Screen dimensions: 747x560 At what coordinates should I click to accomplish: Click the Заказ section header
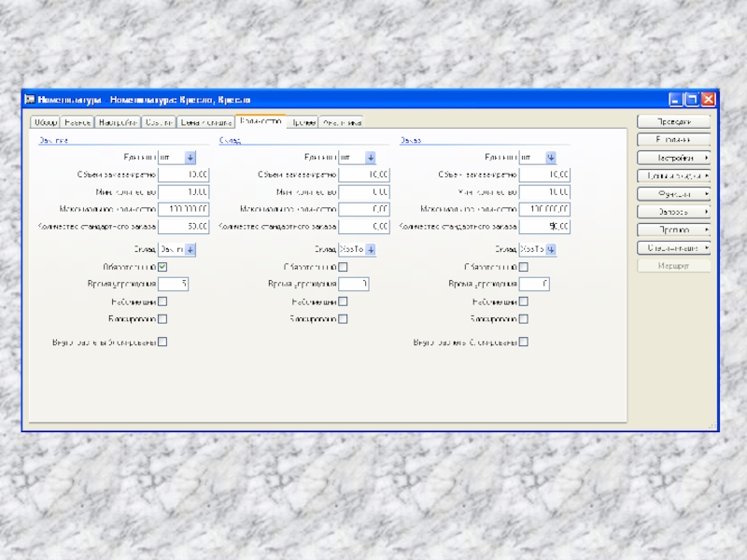[410, 140]
